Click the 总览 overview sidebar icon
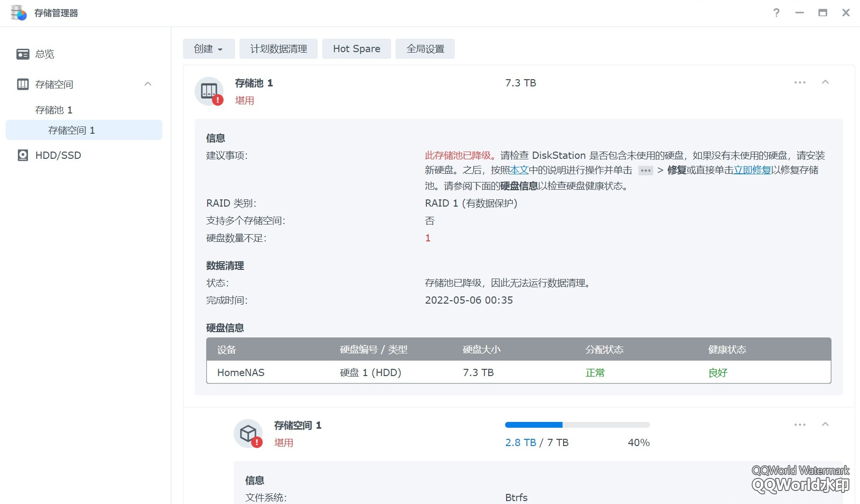The height and width of the screenshot is (504, 860). tap(23, 54)
